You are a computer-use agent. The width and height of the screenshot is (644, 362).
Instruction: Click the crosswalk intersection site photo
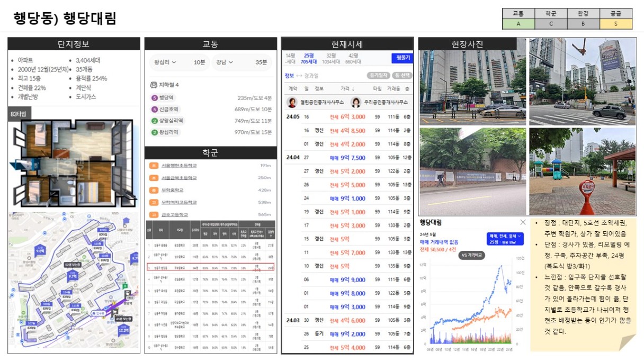pyautogui.click(x=582, y=81)
